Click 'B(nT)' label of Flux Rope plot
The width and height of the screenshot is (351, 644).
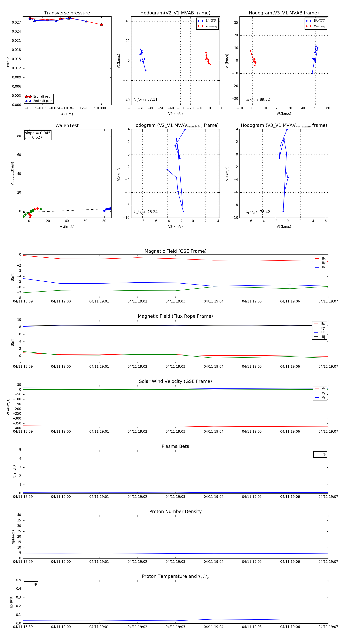12,342
